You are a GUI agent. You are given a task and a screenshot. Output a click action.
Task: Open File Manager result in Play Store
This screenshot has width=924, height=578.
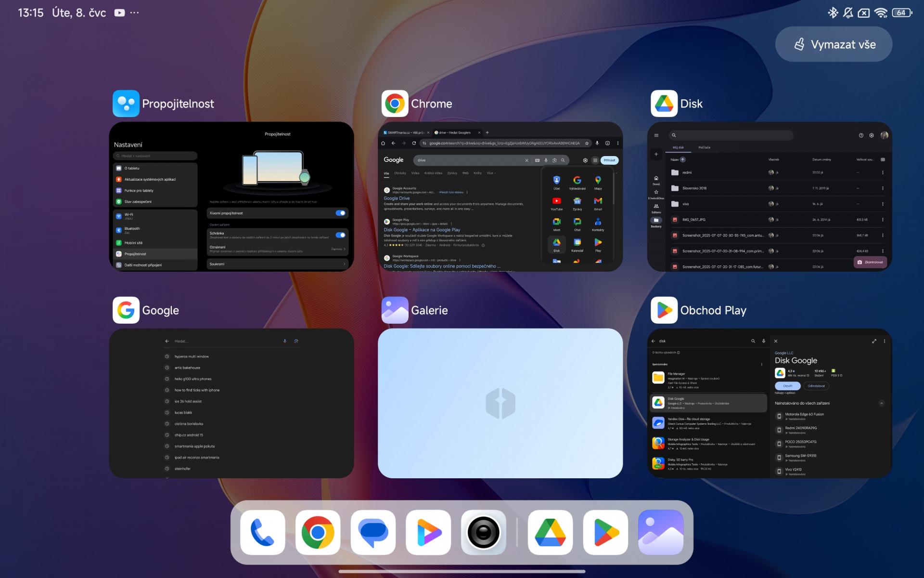708,380
